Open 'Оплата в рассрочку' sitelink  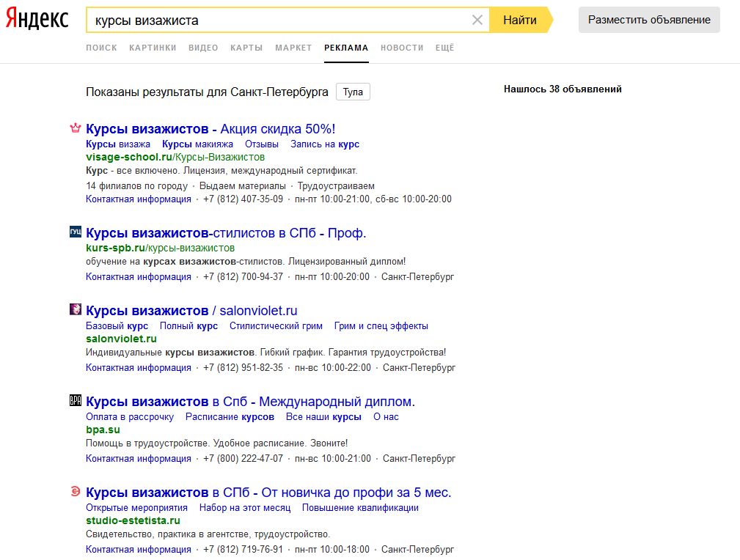pos(130,416)
